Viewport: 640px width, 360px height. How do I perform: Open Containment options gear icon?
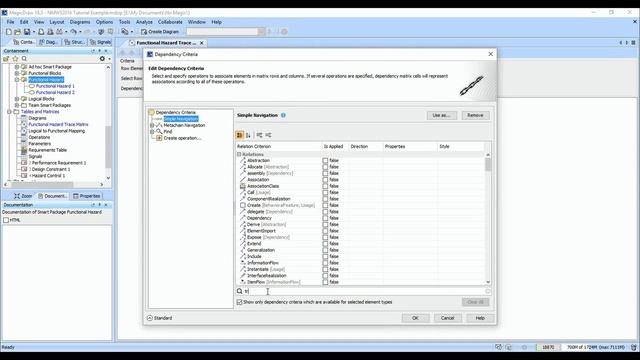[102, 59]
